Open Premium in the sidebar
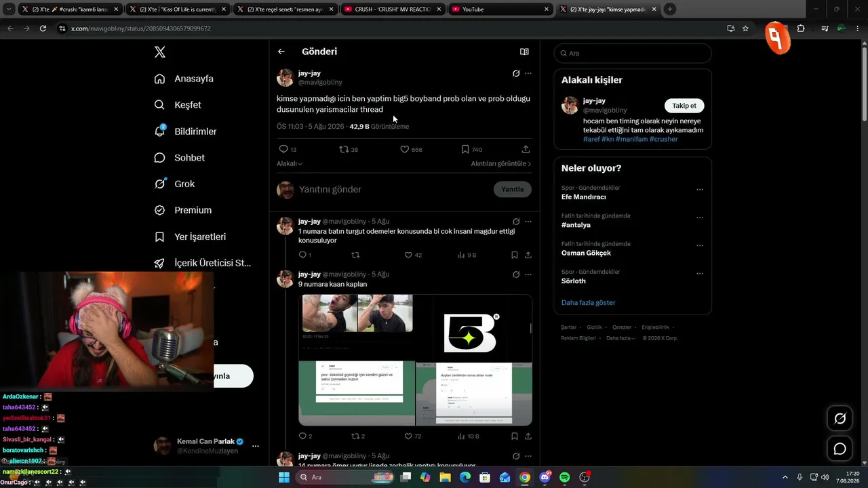This screenshot has width=868, height=488. click(x=183, y=210)
